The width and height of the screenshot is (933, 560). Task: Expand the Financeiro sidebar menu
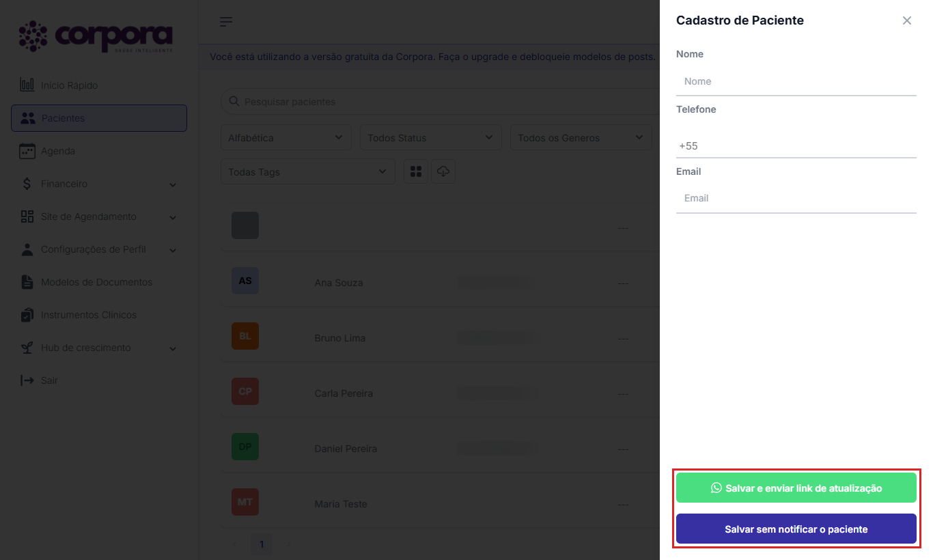pyautogui.click(x=99, y=184)
